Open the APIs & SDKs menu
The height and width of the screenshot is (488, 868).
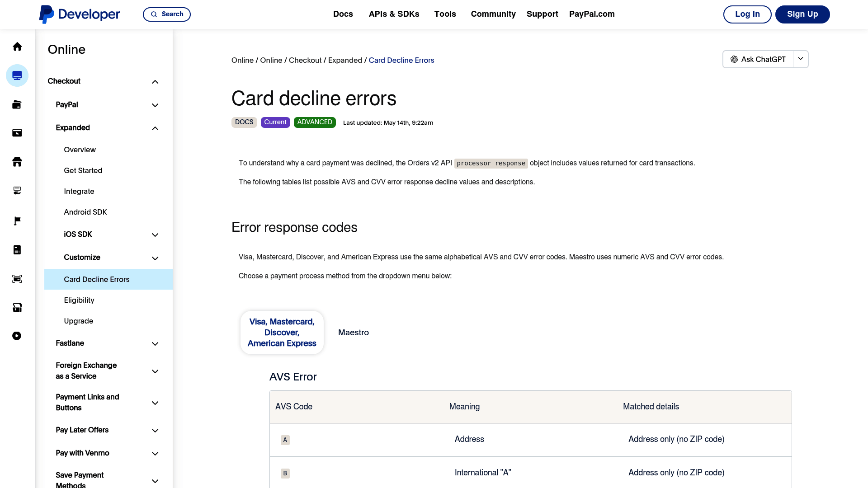coord(394,14)
